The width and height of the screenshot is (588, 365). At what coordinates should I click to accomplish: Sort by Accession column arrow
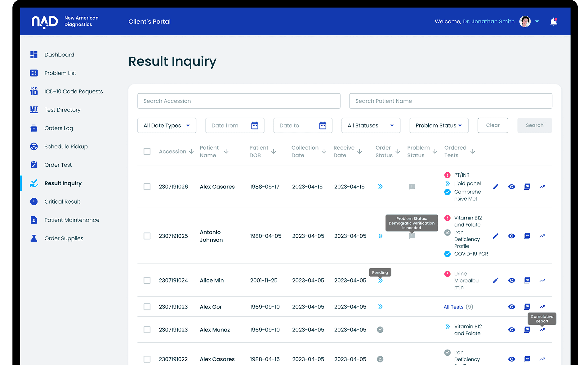(x=191, y=151)
